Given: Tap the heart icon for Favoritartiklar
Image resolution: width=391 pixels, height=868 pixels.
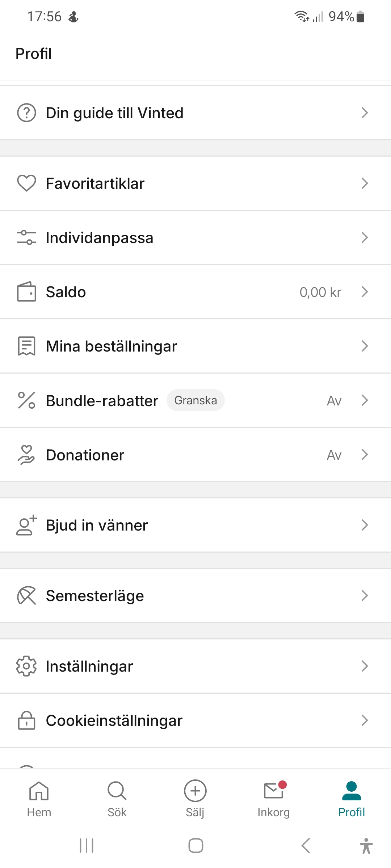Looking at the screenshot, I should [x=26, y=183].
